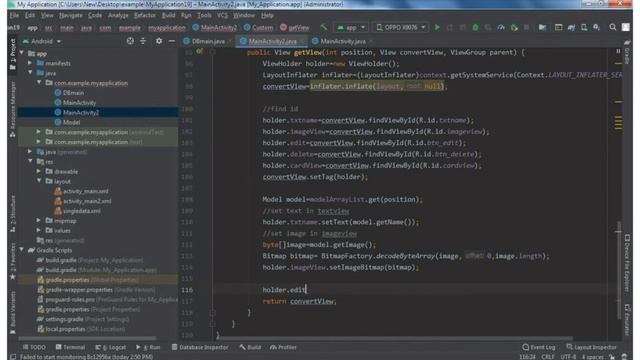Viewport: 640px width, 360px height.
Task: Click the override gutter icon beside getView
Action: pos(199,52)
